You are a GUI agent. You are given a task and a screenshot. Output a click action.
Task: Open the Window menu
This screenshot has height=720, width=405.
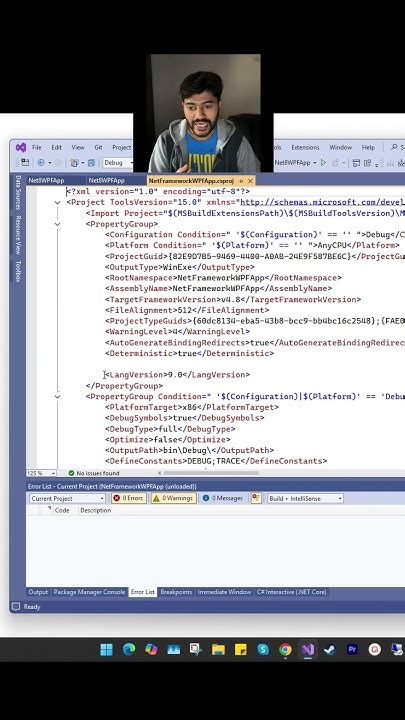340,147
